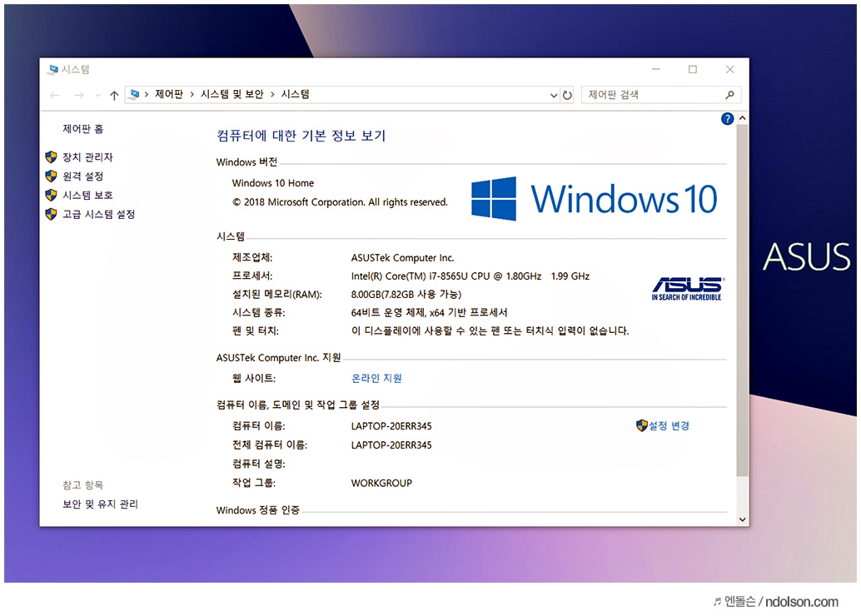Refresh the address bar

(x=567, y=96)
